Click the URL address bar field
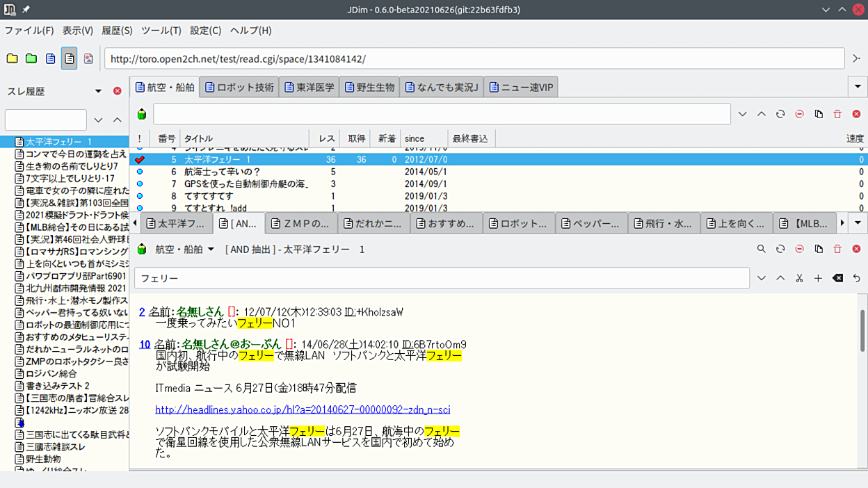Image resolution: width=868 pixels, height=488 pixels. coord(473,59)
